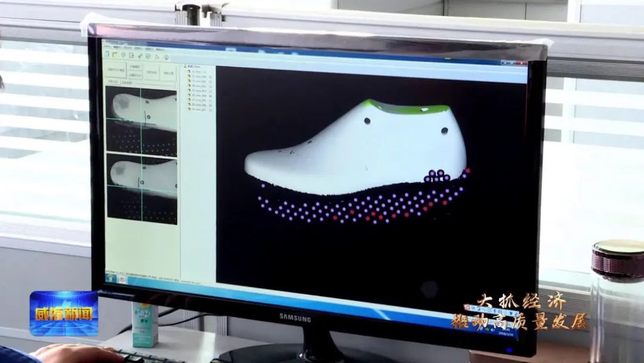Open the red pinned app on the taskbar

pyautogui.click(x=122, y=279)
